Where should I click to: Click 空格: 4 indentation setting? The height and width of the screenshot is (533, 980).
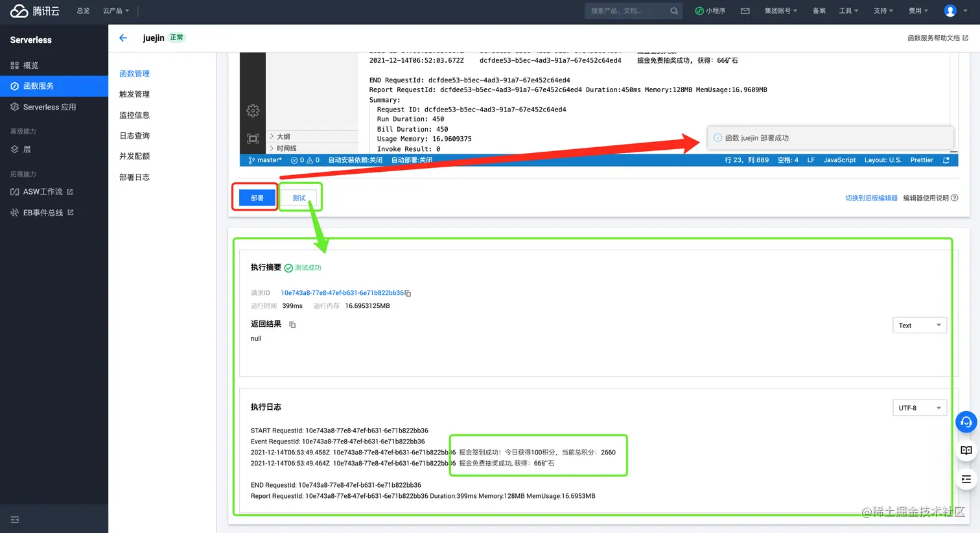coord(787,160)
